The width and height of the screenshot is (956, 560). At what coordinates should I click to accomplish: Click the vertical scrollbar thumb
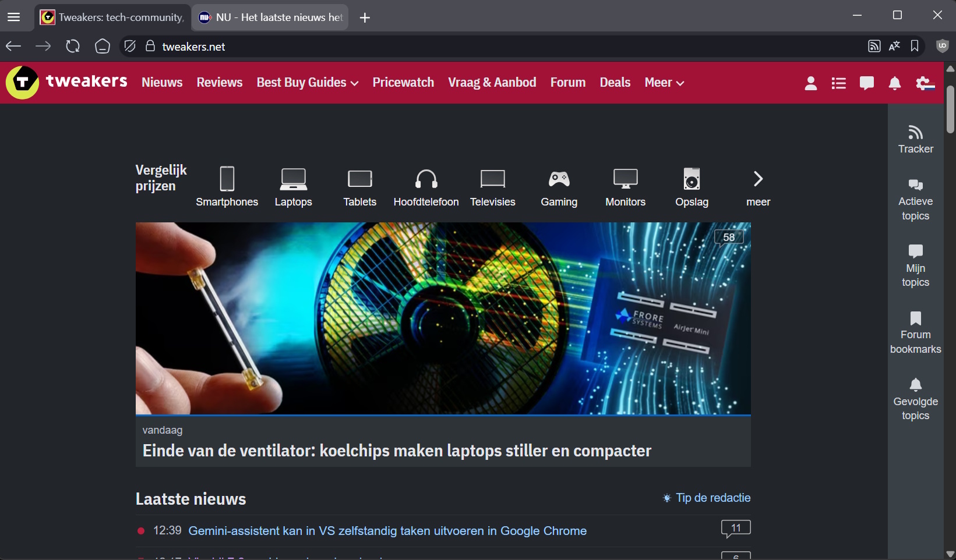(951, 109)
